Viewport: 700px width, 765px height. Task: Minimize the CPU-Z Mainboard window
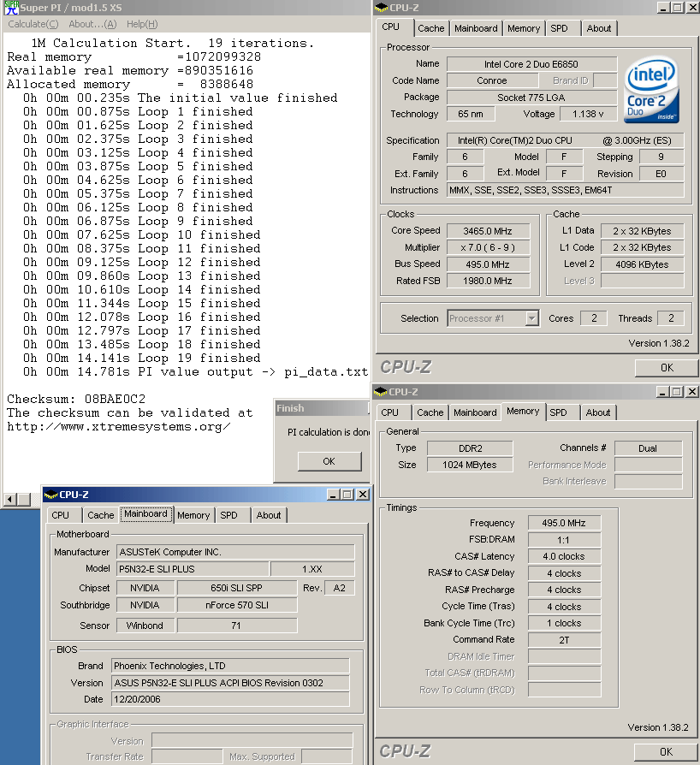click(x=333, y=495)
